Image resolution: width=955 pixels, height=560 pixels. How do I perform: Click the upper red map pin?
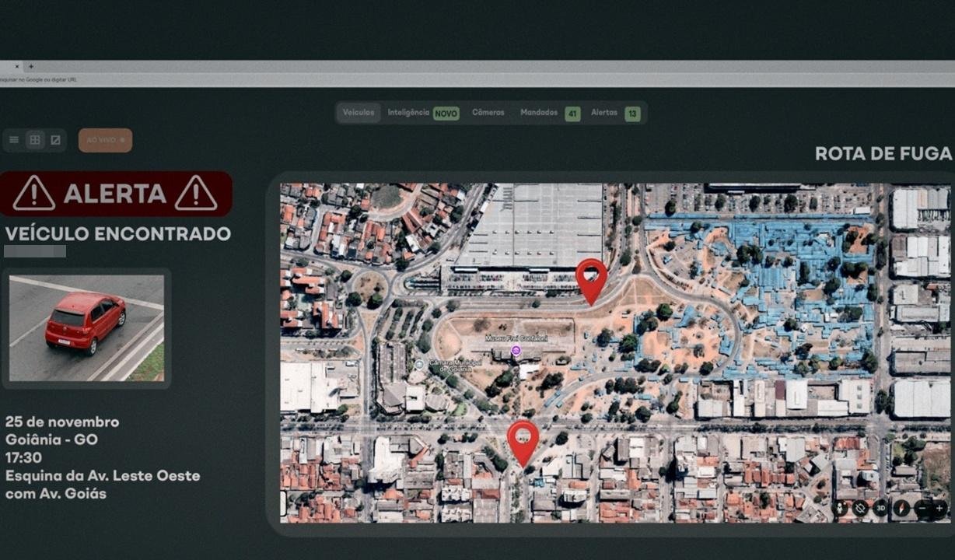591,278
